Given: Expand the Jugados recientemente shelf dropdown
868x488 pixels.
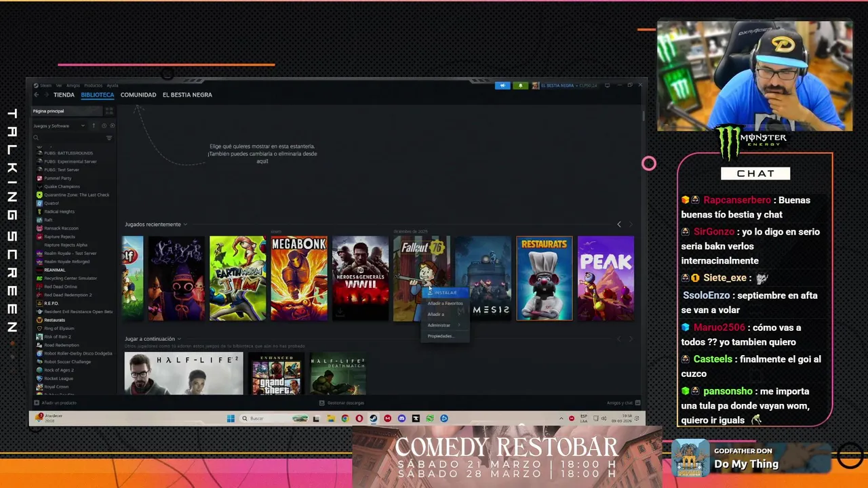Looking at the screenshot, I should click(185, 224).
